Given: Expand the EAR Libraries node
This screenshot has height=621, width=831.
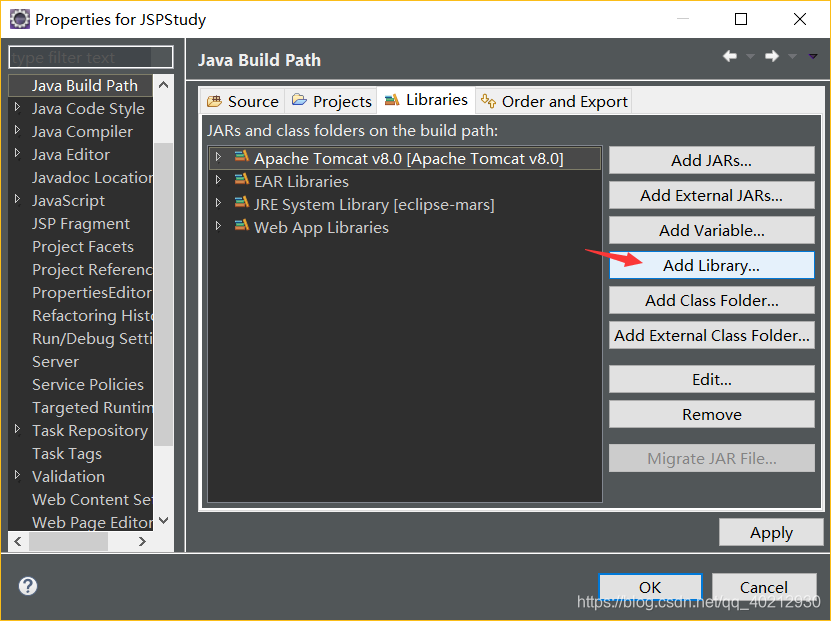Looking at the screenshot, I should (218, 180).
